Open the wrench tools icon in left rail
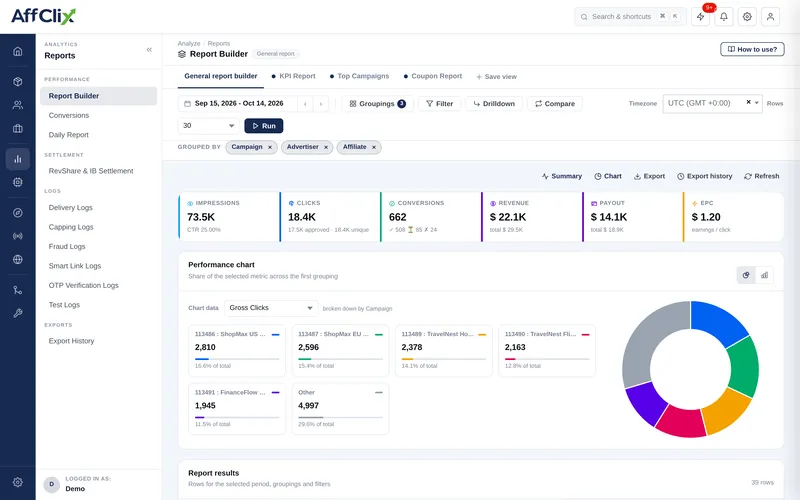This screenshot has width=800, height=500. [18, 313]
